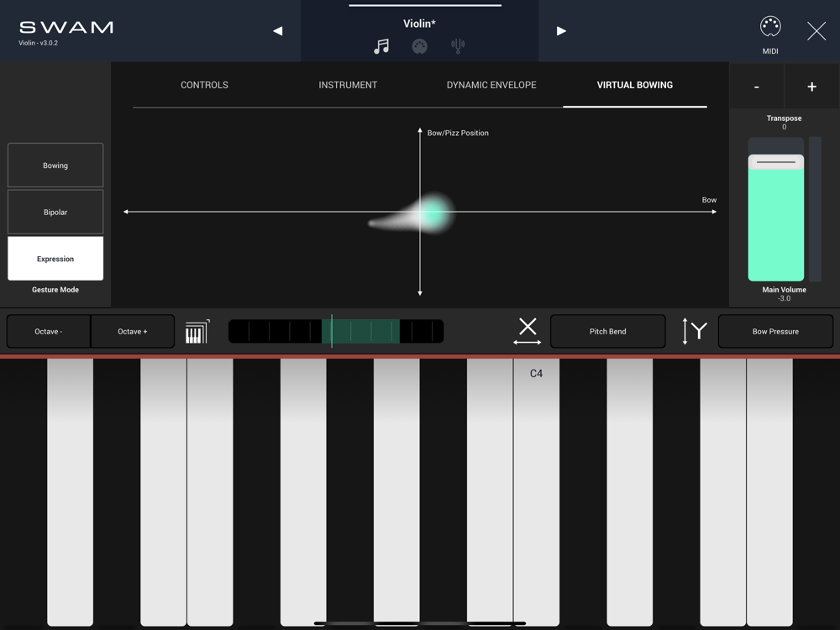Click the keyboard range navigator strip
840x630 pixels.
336,331
